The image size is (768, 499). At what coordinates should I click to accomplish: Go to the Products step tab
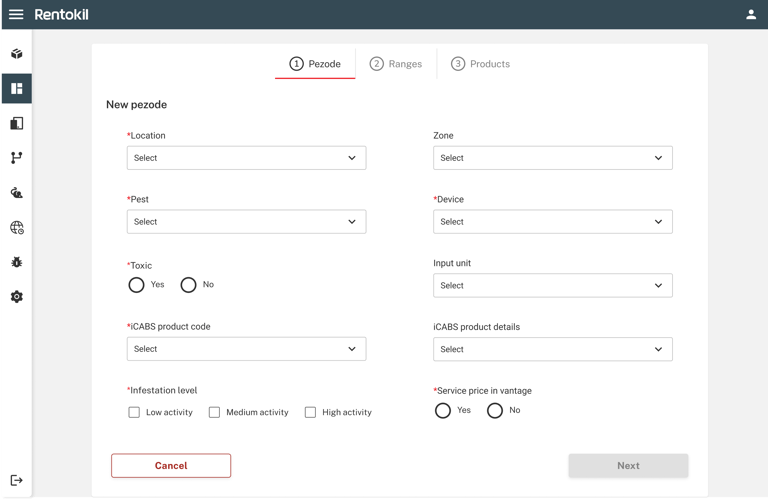pos(481,64)
